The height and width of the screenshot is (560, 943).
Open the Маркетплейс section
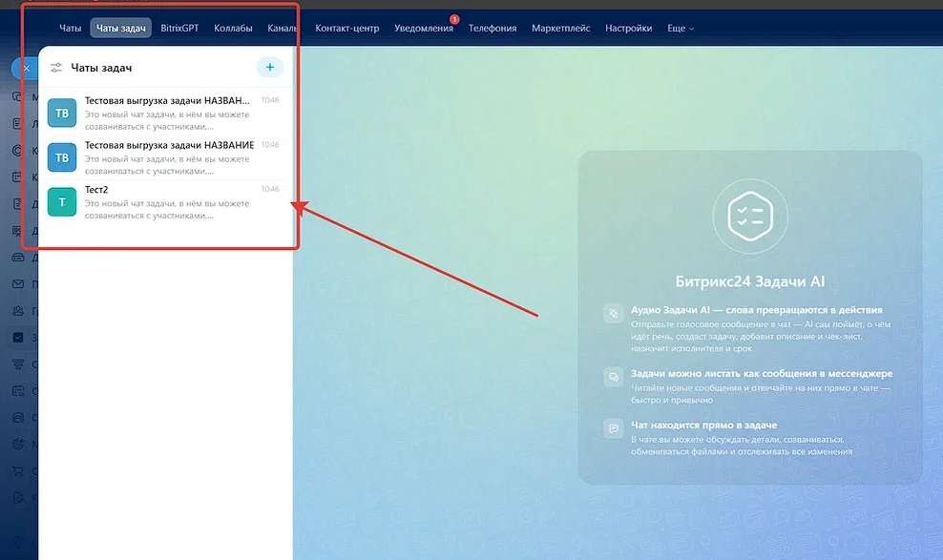561,29
